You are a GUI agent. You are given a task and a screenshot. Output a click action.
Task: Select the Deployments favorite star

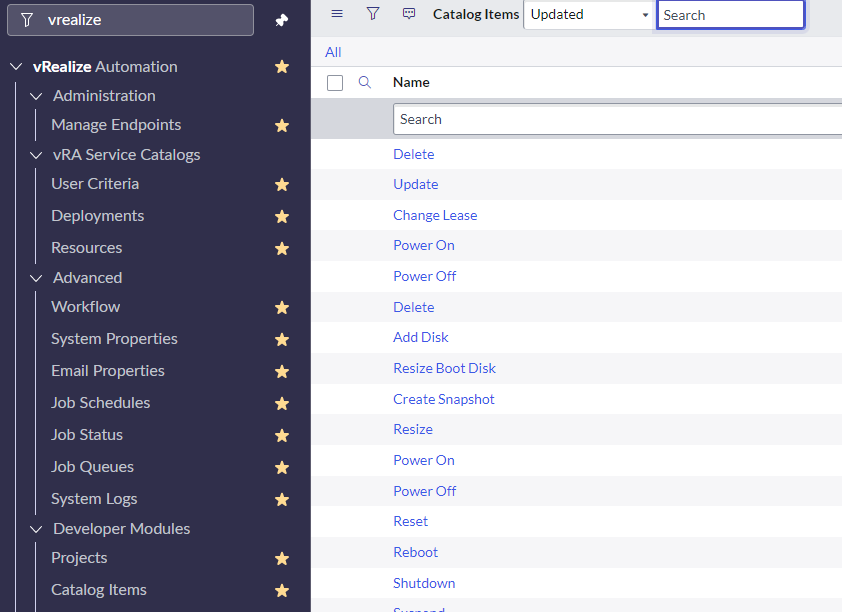click(282, 216)
